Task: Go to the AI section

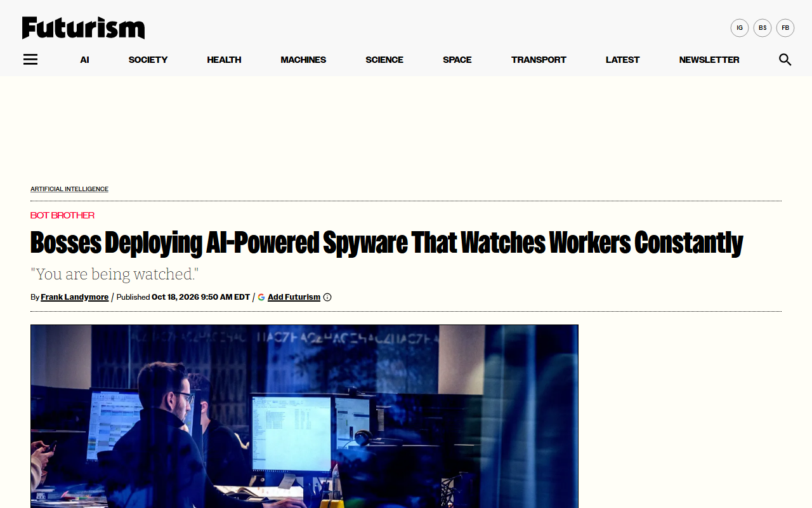Action: point(84,60)
